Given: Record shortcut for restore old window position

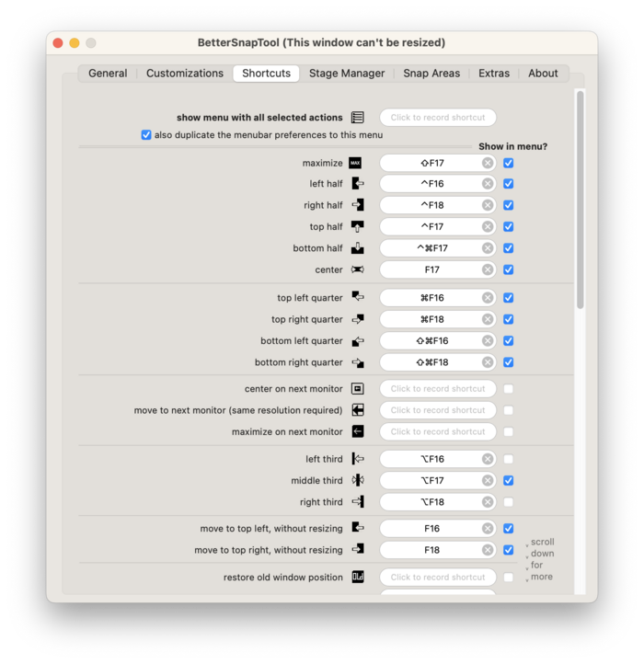Looking at the screenshot, I should (438, 578).
